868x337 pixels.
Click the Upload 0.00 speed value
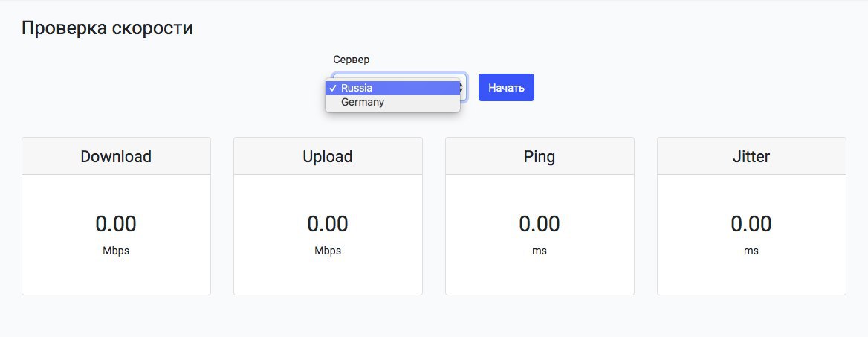(x=328, y=223)
